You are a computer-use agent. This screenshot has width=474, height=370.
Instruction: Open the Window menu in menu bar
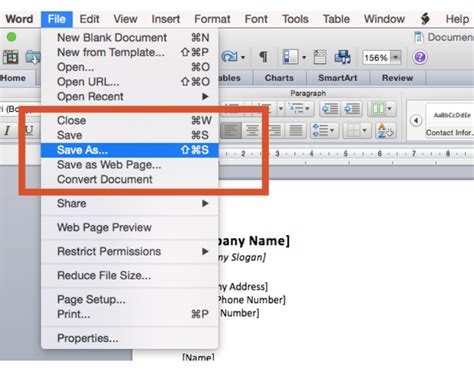tap(384, 19)
